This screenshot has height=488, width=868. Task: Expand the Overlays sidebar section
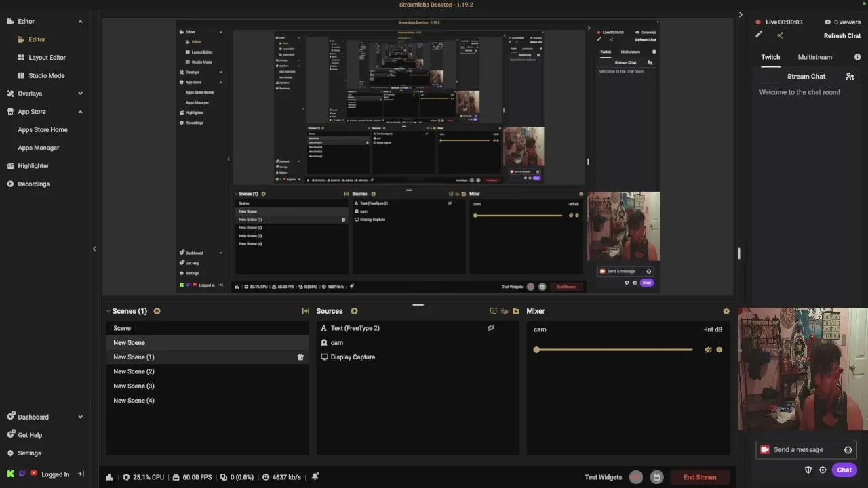coord(80,94)
